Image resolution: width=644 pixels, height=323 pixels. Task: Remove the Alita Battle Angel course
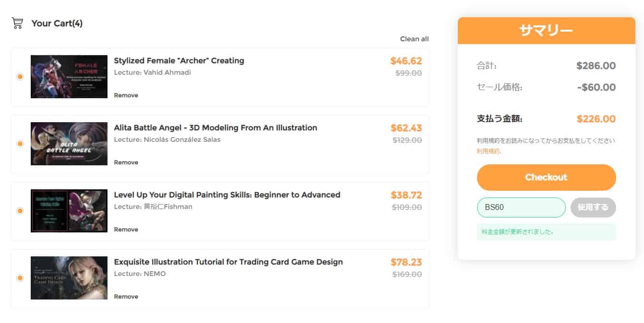[126, 162]
